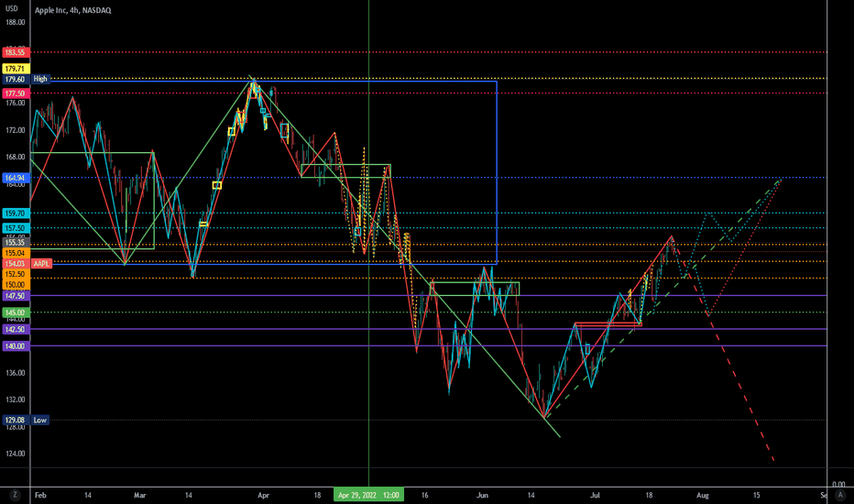The height and width of the screenshot is (504, 854).
Task: Click the cyan 157.50 price label
Action: point(16,228)
